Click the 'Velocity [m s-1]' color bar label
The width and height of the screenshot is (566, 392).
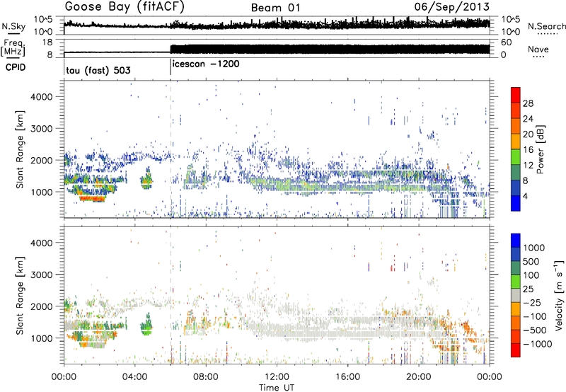[559, 295]
